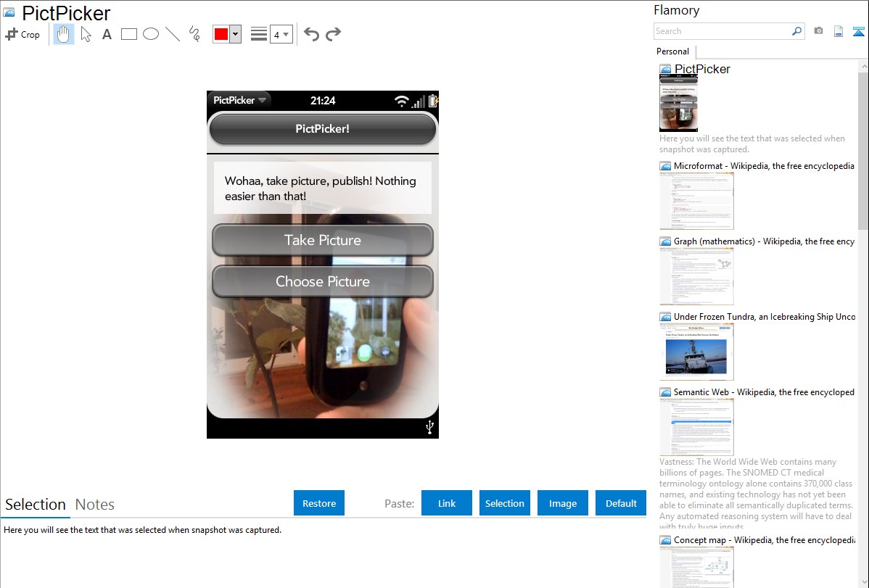Open the Concept map snapshot thumbnail

click(x=696, y=567)
